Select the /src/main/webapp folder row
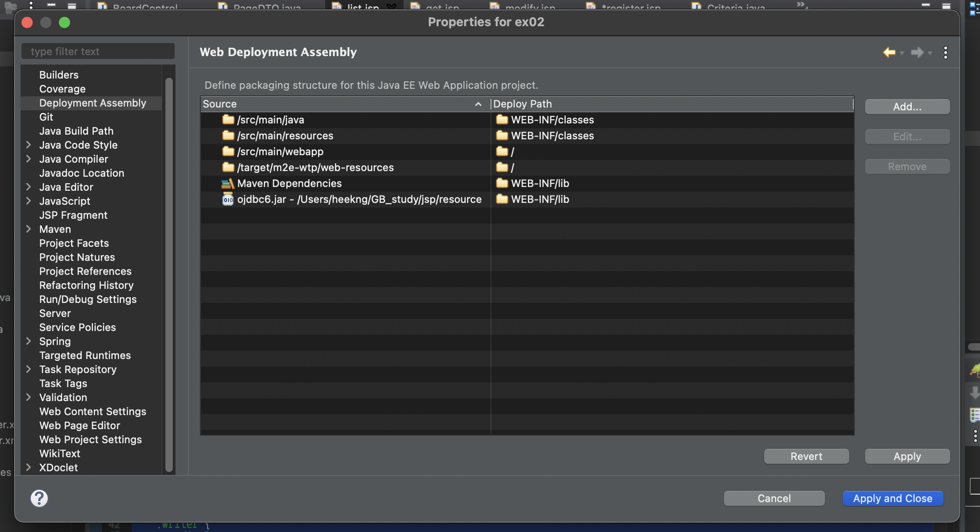Viewport: 980px width, 532px height. (x=280, y=151)
